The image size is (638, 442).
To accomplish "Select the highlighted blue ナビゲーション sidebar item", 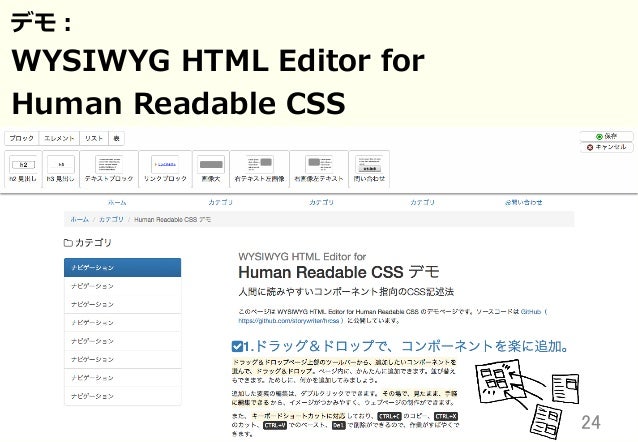I will pyautogui.click(x=122, y=267).
